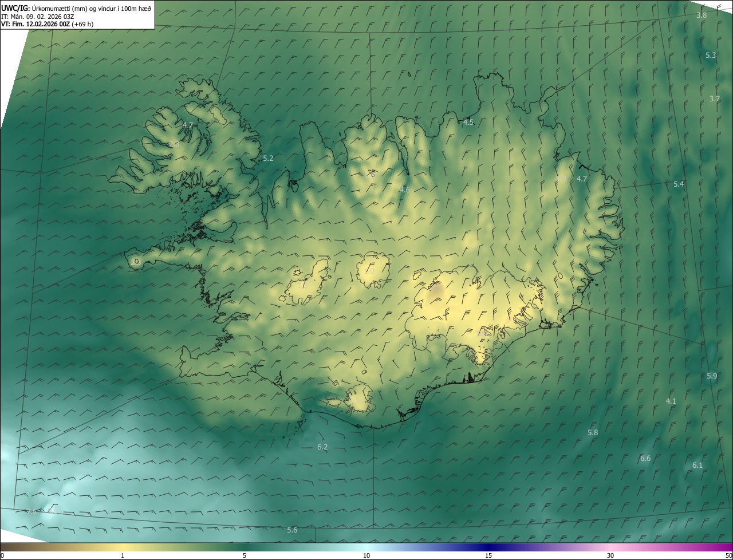
Task: Click the '0' tick on the color scale
Action: point(2,555)
